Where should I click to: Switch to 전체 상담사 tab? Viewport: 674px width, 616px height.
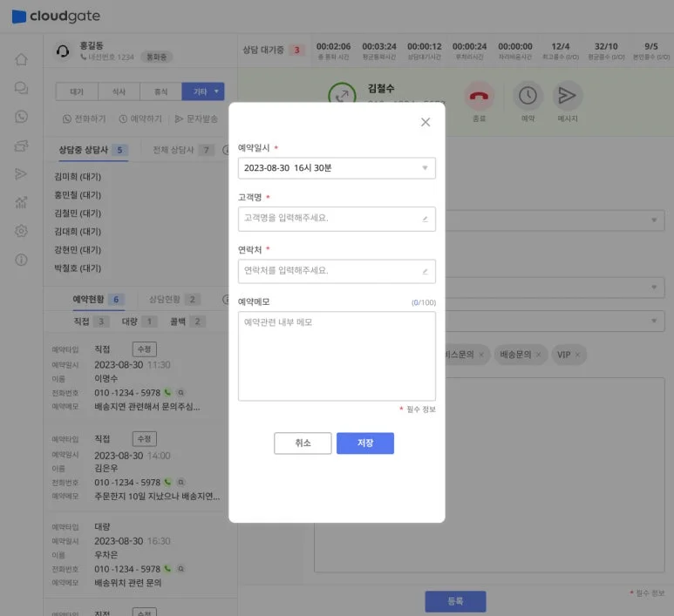coord(184,150)
